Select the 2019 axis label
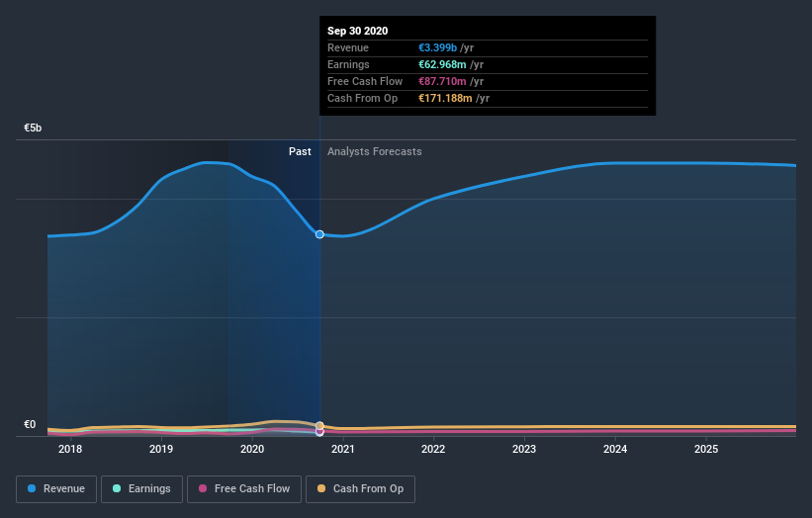 161,449
